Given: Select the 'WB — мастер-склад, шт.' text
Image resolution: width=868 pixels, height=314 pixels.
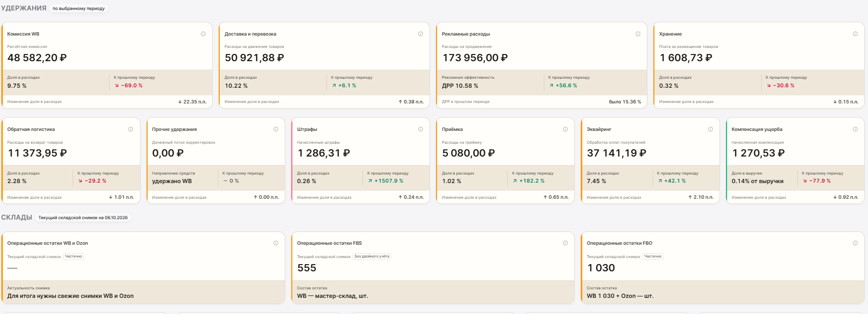Looking at the screenshot, I should (x=333, y=296).
